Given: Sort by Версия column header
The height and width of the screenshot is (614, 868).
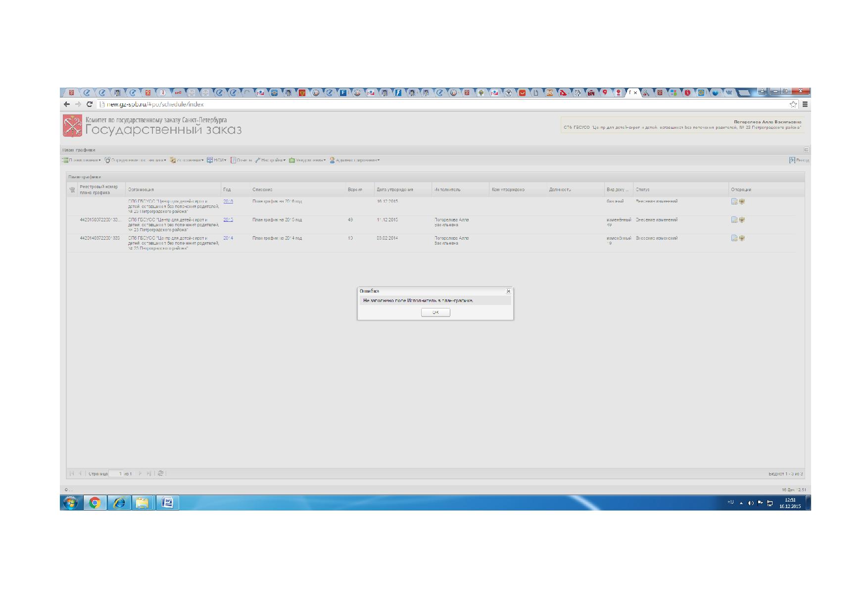Looking at the screenshot, I should tap(360, 190).
